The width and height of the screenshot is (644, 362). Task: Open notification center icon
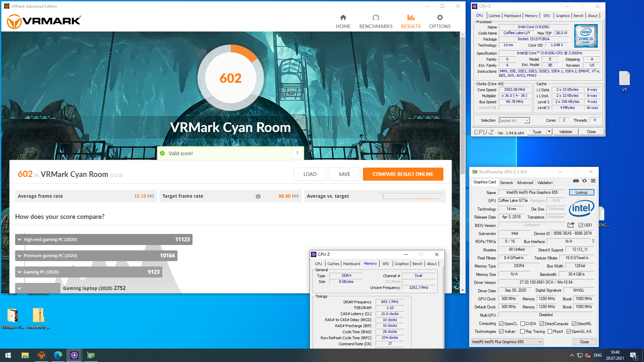click(x=633, y=355)
